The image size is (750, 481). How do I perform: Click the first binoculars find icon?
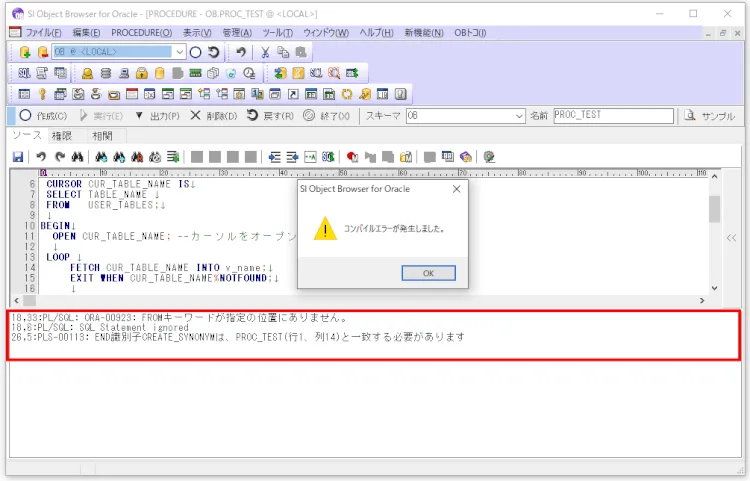77,157
